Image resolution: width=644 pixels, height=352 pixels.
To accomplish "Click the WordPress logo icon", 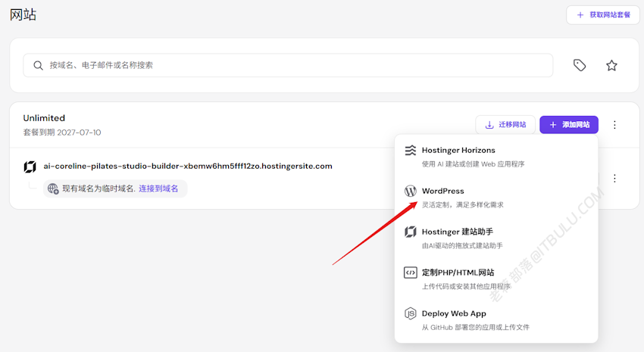I will (x=411, y=191).
